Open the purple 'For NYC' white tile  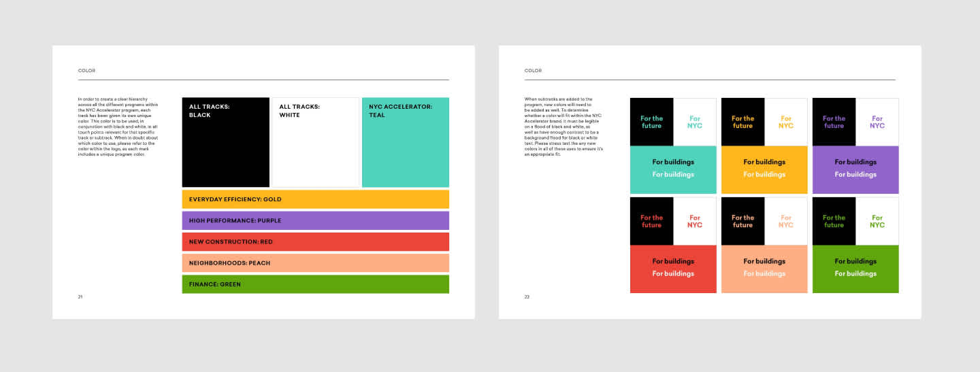click(877, 122)
